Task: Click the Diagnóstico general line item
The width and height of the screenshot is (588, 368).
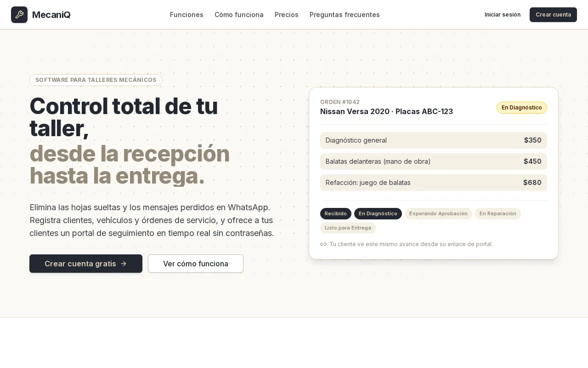Action: (x=434, y=140)
